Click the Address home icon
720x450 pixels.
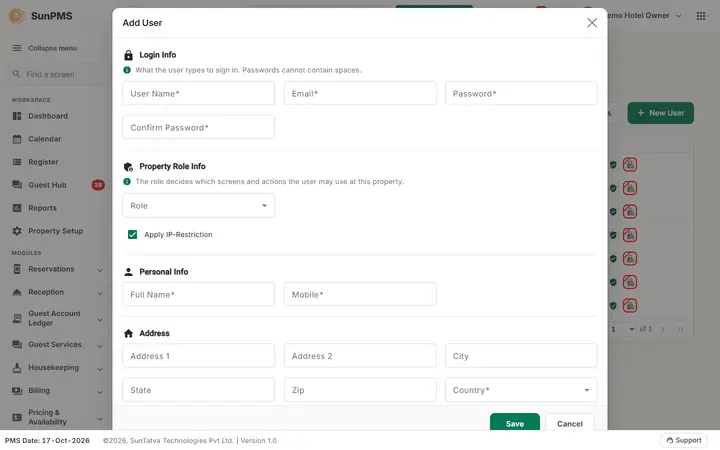(x=129, y=333)
